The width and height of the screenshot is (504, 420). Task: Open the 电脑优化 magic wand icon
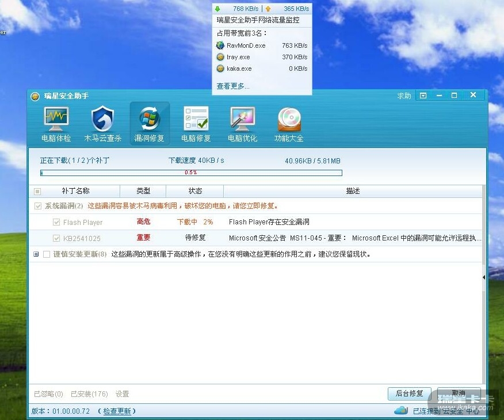pos(243,119)
